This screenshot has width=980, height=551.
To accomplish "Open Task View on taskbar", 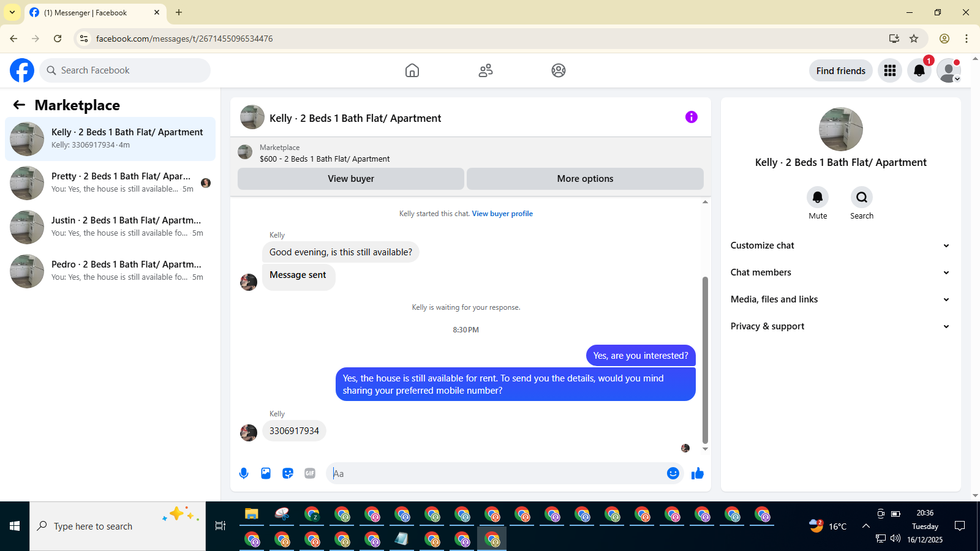I will coord(221,526).
